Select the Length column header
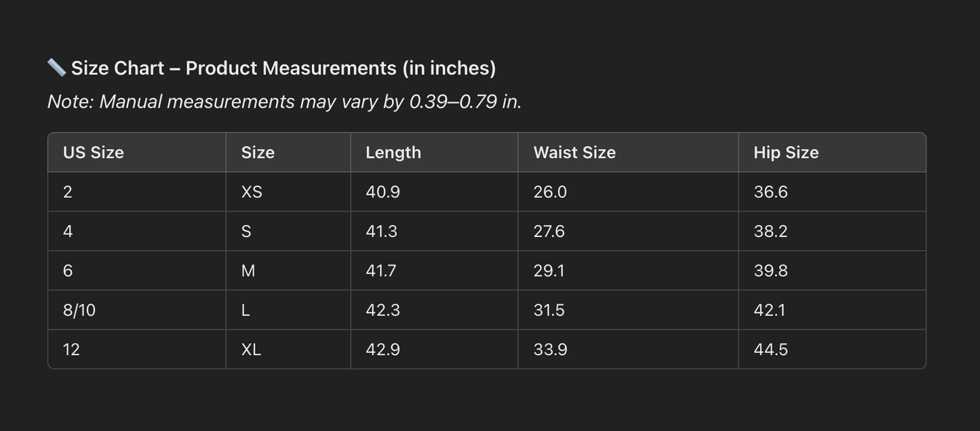980x431 pixels. [393, 152]
